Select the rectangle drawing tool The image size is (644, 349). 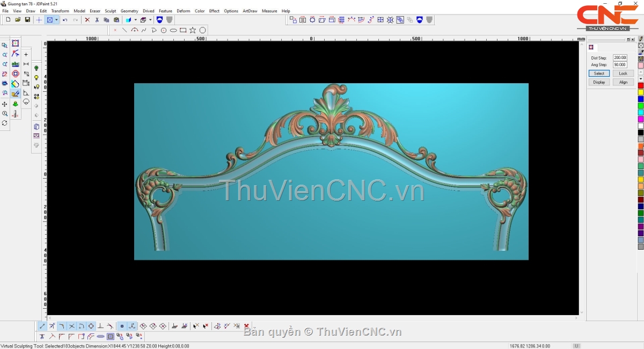pyautogui.click(x=183, y=31)
